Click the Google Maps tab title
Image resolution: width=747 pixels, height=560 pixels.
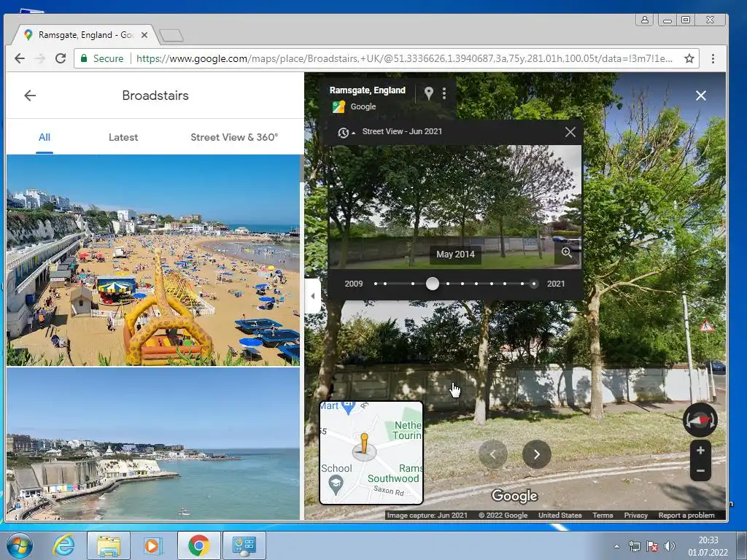[86, 35]
